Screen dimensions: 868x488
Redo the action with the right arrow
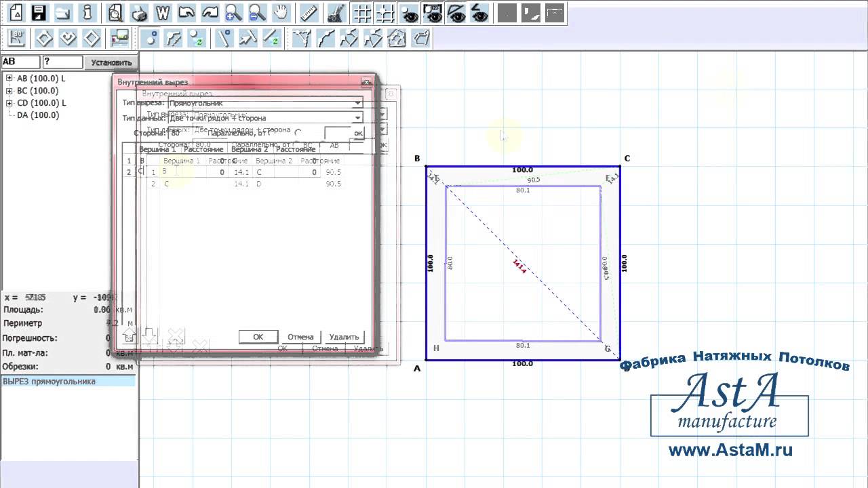click(210, 12)
